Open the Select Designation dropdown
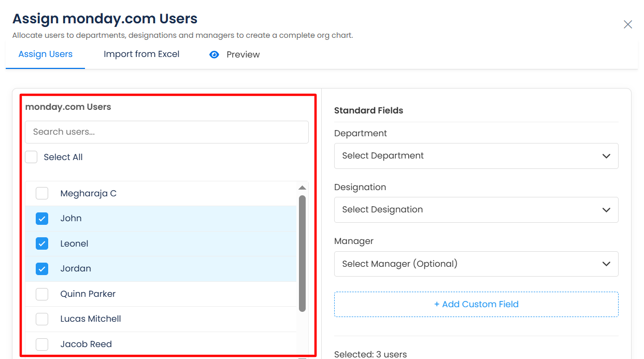 (476, 210)
